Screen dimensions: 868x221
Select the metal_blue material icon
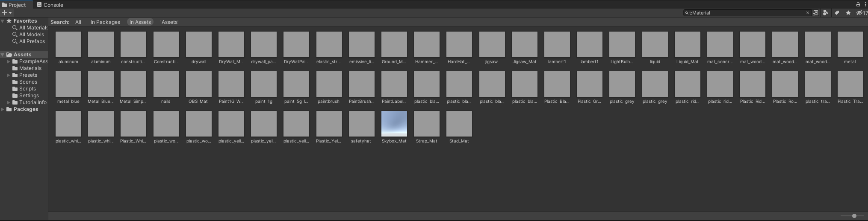(x=68, y=84)
